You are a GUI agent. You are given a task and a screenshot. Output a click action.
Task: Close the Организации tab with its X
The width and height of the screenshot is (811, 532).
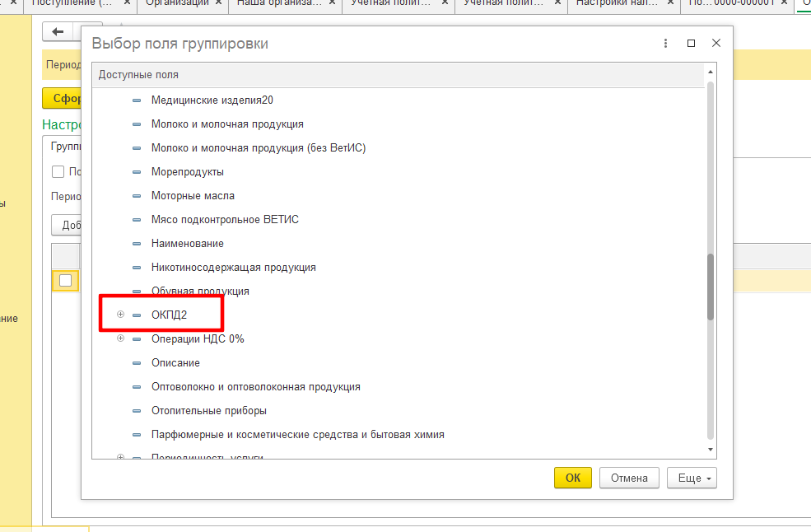(216, 4)
